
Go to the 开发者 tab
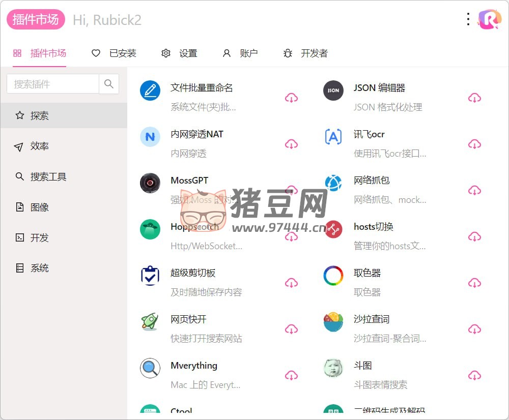click(305, 53)
